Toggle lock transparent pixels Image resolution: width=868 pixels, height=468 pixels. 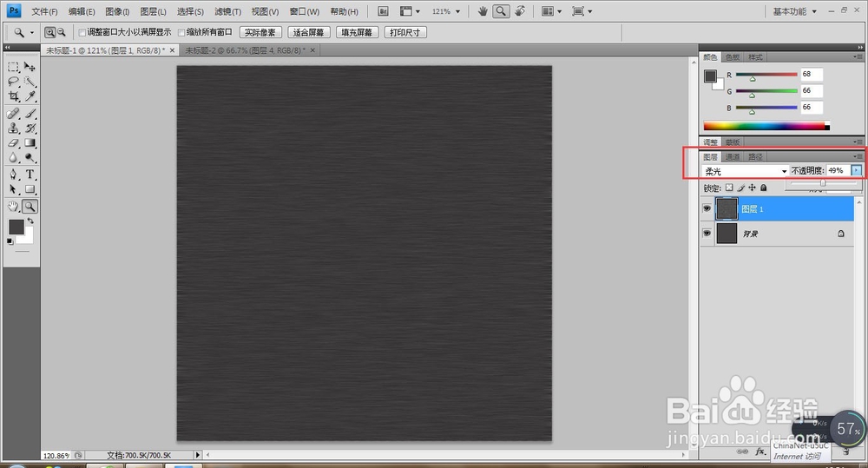click(x=729, y=188)
